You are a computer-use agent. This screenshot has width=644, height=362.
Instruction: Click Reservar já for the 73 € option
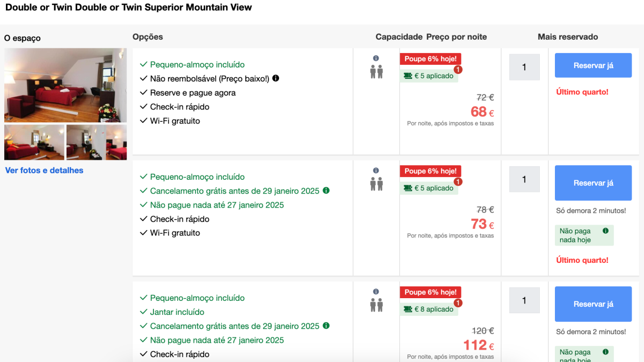593,183
